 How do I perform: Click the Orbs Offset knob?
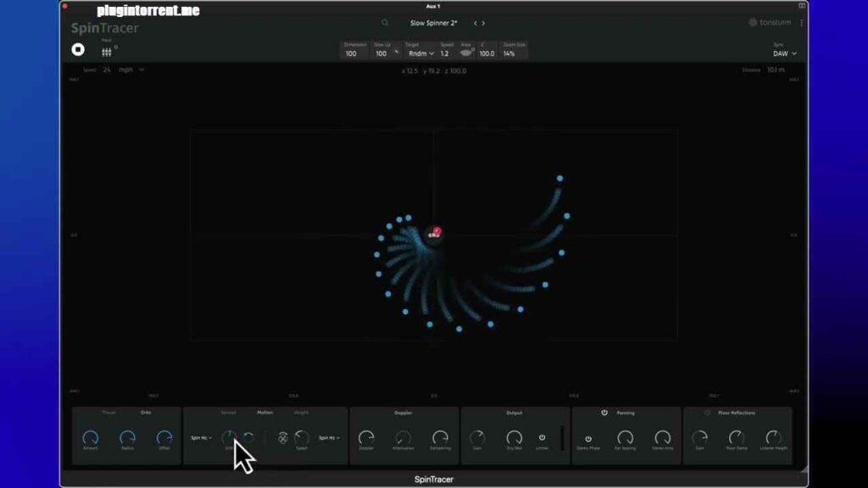pyautogui.click(x=164, y=438)
